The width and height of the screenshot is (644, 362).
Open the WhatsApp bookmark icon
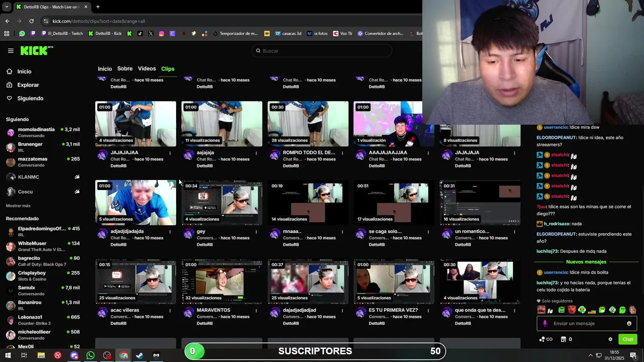coord(22,34)
